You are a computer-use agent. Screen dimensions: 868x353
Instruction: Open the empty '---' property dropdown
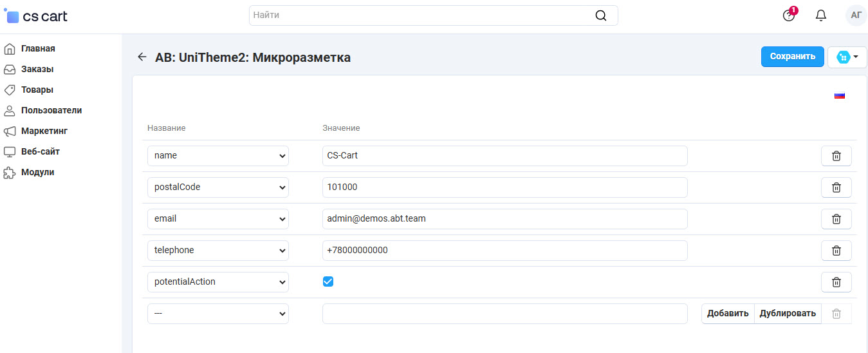(x=218, y=314)
